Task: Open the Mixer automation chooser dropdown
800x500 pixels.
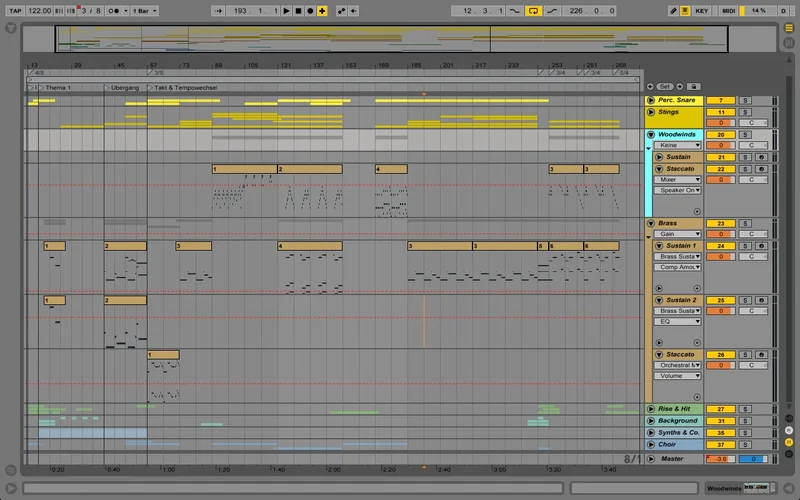Action: pyautogui.click(x=678, y=180)
